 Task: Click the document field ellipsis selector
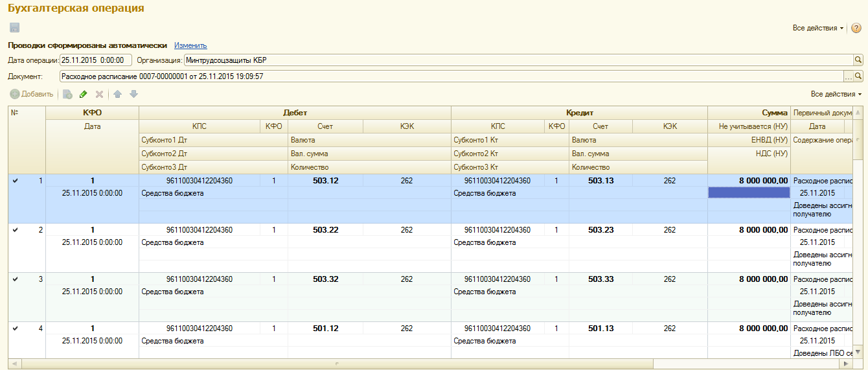click(848, 76)
